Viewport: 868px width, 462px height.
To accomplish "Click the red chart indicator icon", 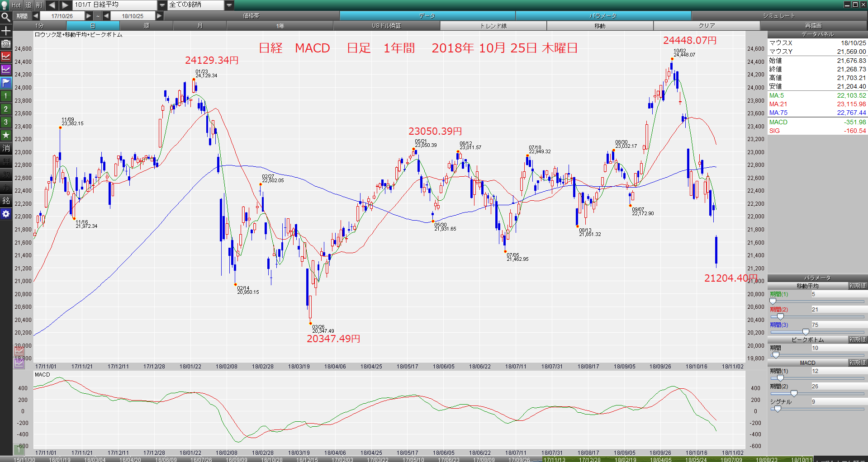I will (6, 57).
